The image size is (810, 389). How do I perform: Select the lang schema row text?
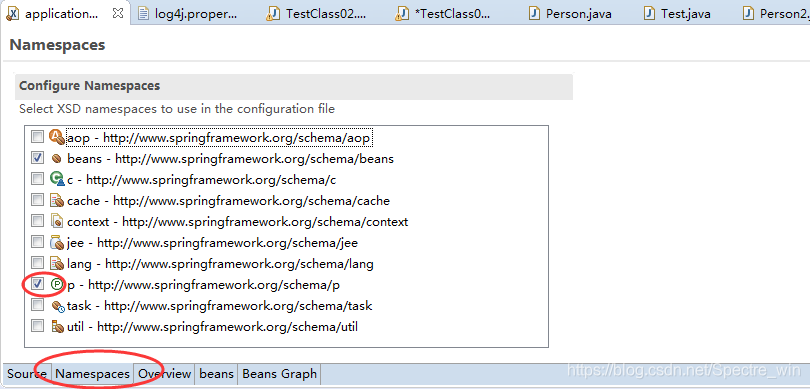(x=220, y=264)
